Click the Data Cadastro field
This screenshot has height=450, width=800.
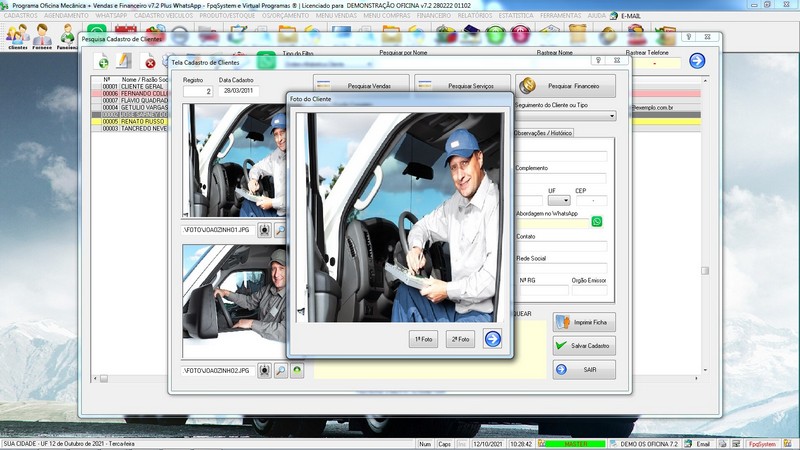(238, 91)
